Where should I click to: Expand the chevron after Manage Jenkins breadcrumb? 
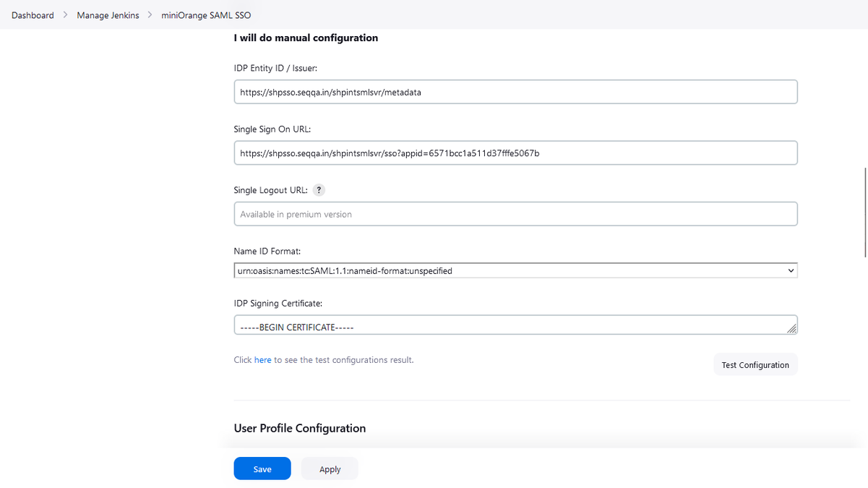tap(150, 15)
